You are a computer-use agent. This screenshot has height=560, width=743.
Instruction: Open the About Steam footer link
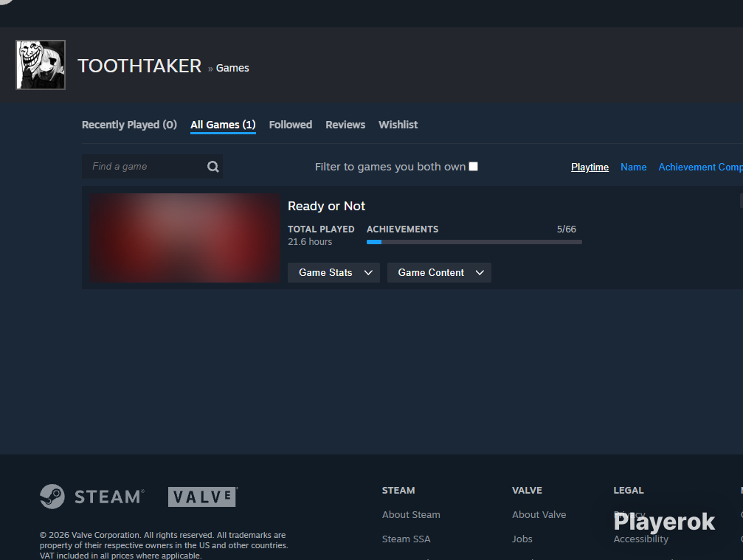[x=411, y=514]
